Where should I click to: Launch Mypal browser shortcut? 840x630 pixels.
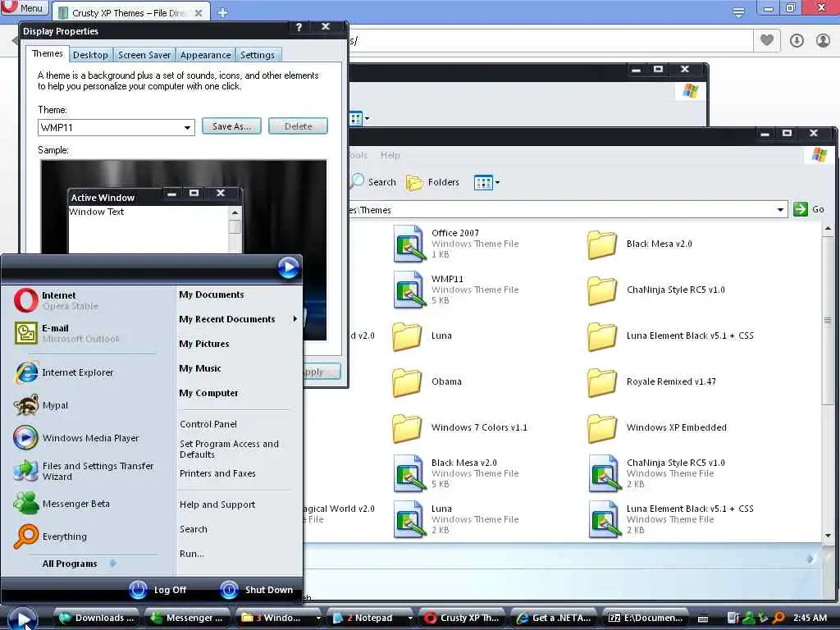point(41,405)
